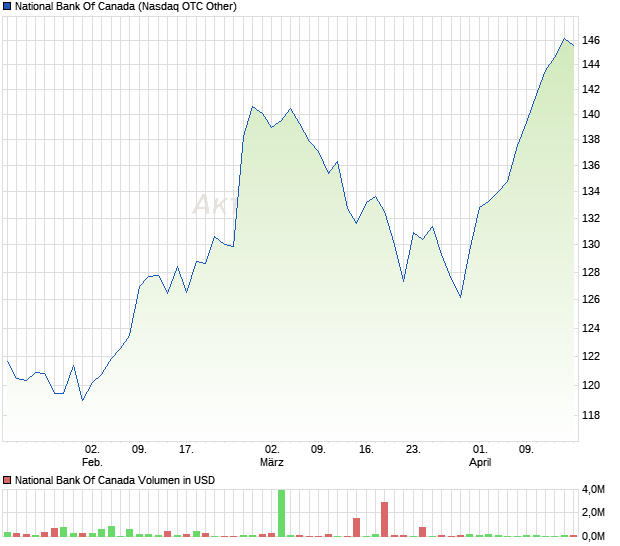620x546 pixels.
Task: Click the 'Feb.' month label
Action: pos(92,462)
